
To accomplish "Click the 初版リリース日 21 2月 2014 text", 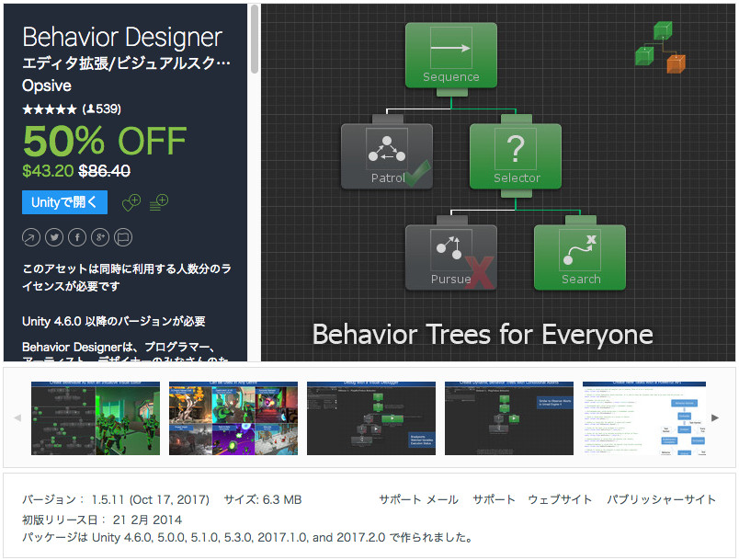I will tap(102, 520).
